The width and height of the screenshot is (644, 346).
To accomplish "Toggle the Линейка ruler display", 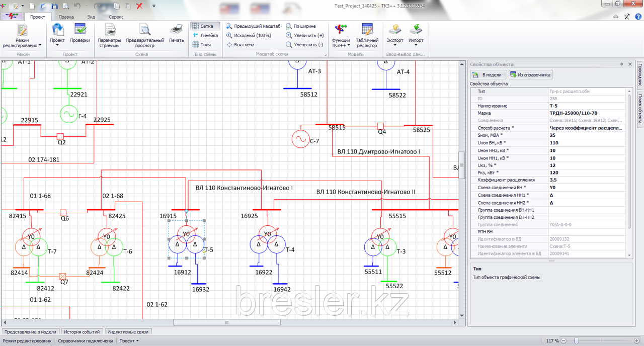I will 204,35.
